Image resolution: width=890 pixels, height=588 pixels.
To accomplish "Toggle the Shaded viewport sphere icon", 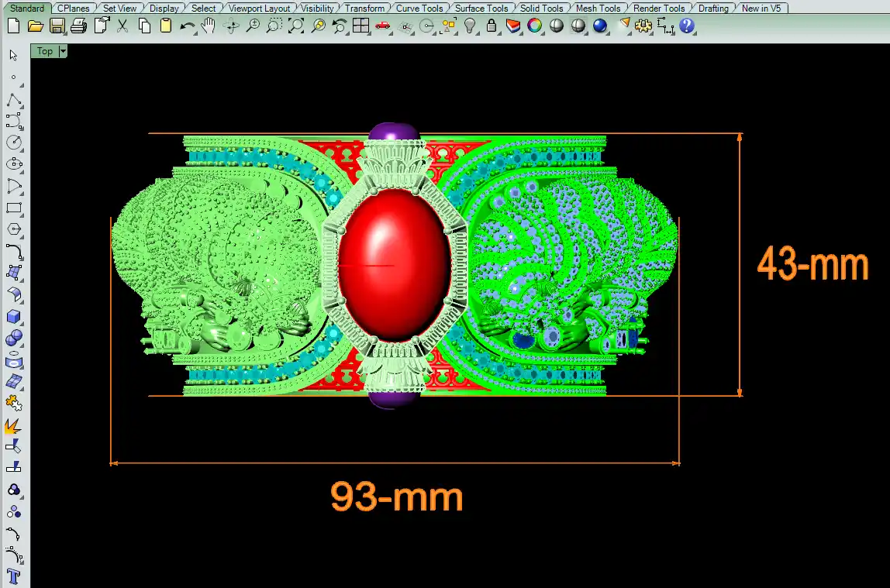I will point(557,26).
